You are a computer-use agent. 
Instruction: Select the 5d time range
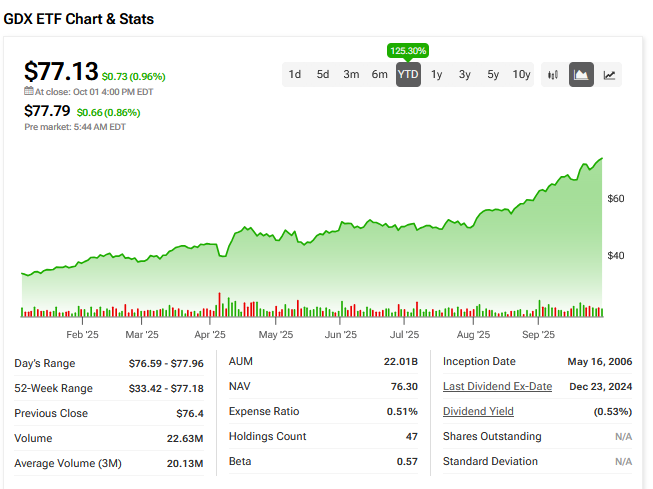coord(323,74)
